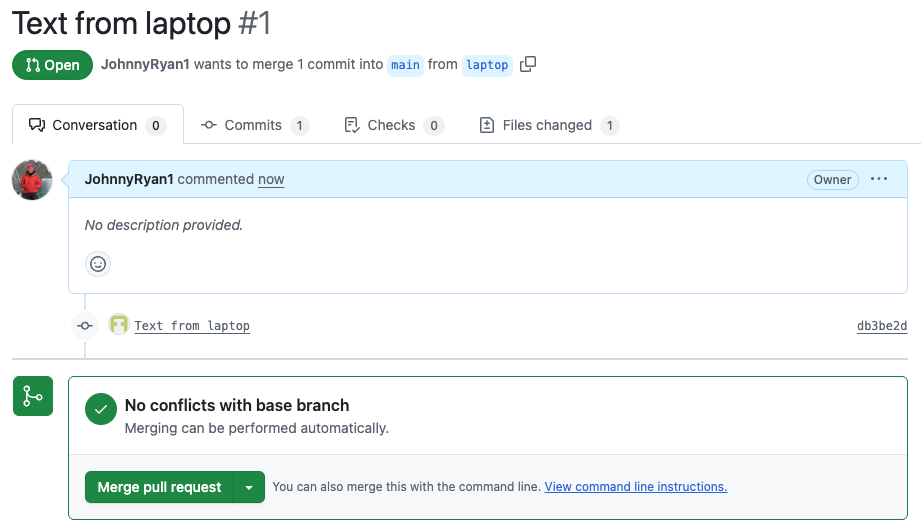Click the commit author avatar icon

[119, 325]
